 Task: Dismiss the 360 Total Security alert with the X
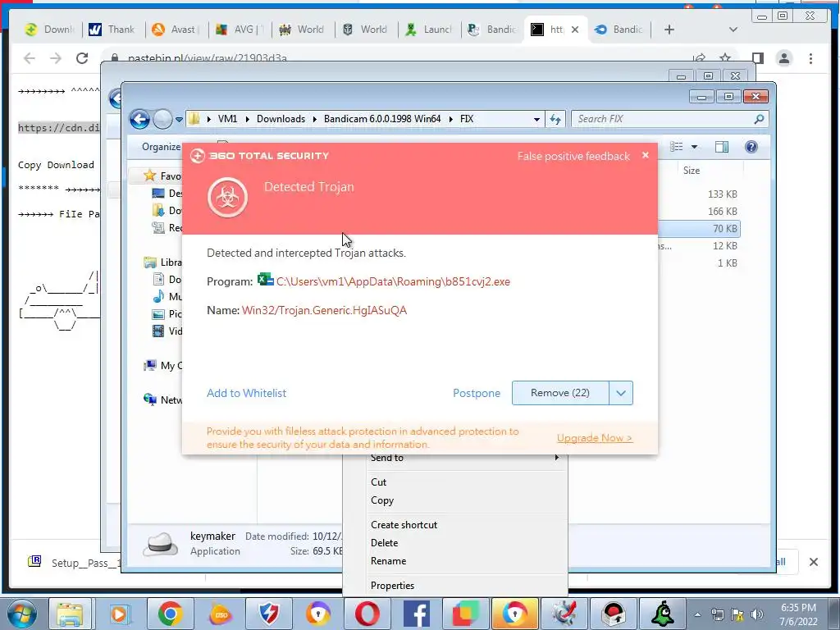pos(646,155)
